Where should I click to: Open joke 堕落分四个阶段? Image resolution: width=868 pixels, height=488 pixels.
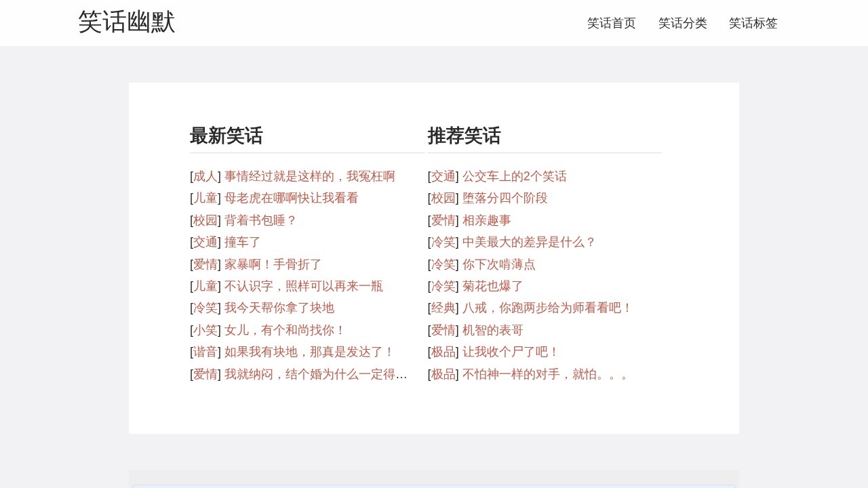coord(505,198)
